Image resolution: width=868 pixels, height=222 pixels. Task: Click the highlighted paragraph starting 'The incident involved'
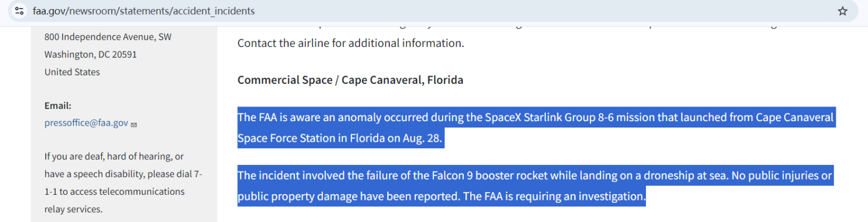coord(536,186)
